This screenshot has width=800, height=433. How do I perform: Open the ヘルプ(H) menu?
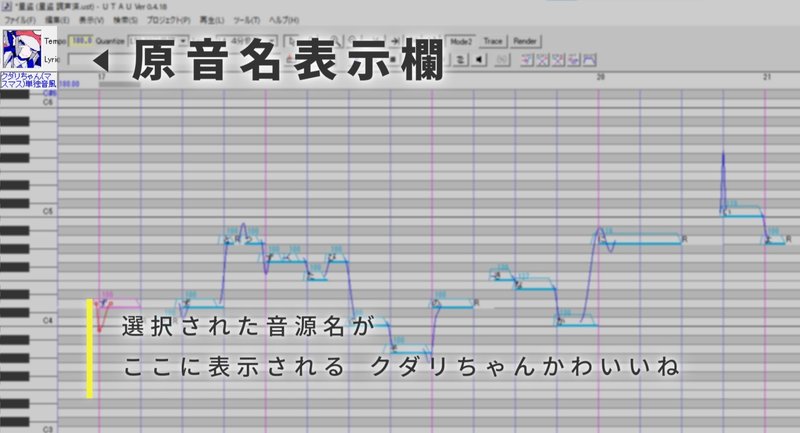pos(284,20)
